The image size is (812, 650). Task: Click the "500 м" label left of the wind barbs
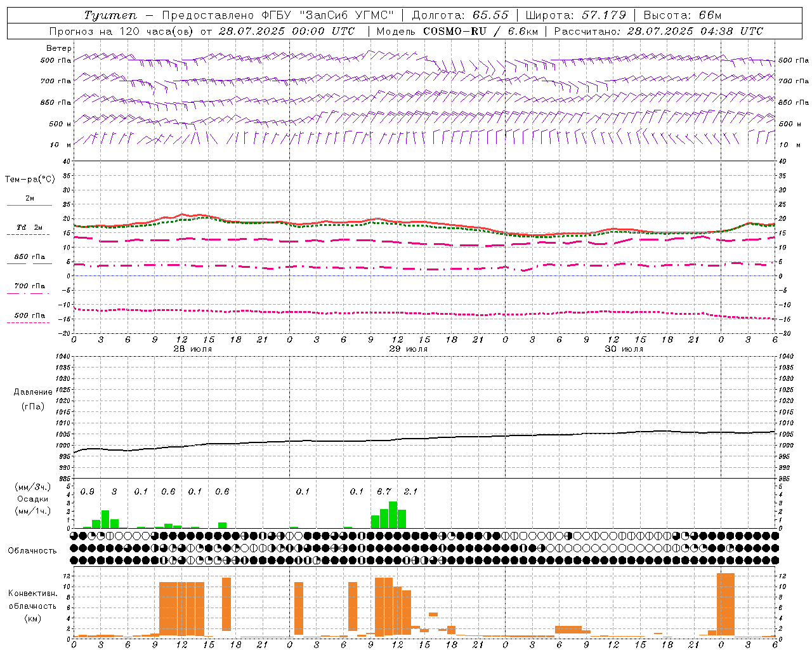pos(60,124)
